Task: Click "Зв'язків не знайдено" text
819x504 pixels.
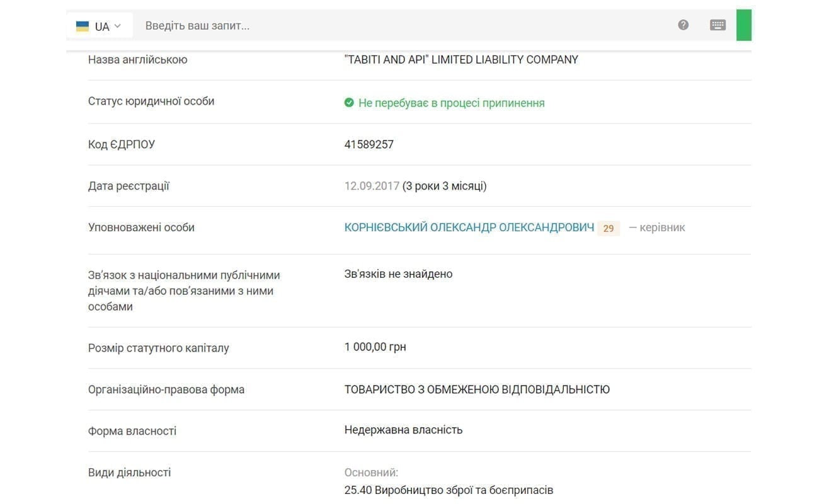Action: pos(398,274)
